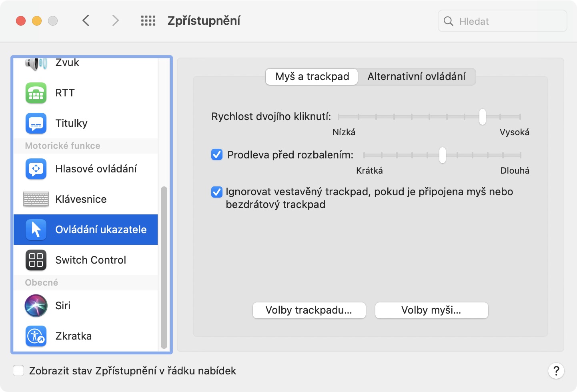577x392 pixels.
Task: Click the Rychlost dvojího kliknutí slider handle
Action: 483,117
